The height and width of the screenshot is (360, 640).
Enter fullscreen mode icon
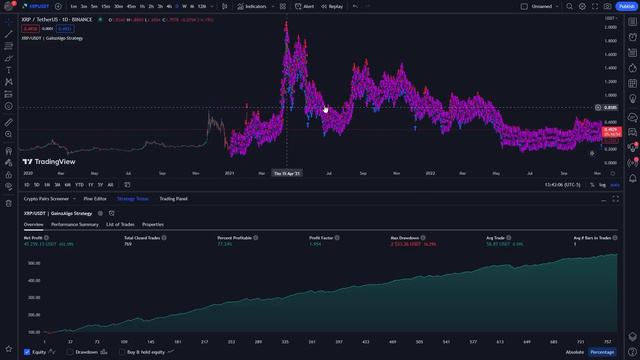point(595,7)
